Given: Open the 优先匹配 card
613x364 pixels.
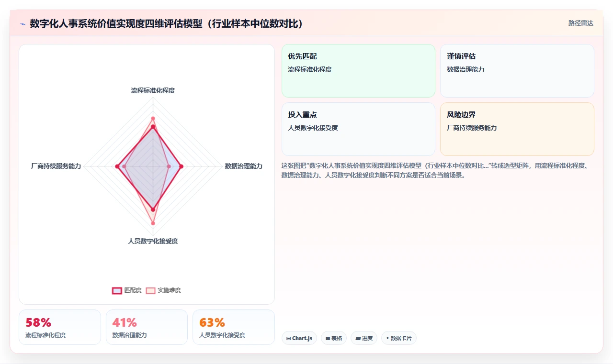Looking at the screenshot, I should click(x=358, y=71).
